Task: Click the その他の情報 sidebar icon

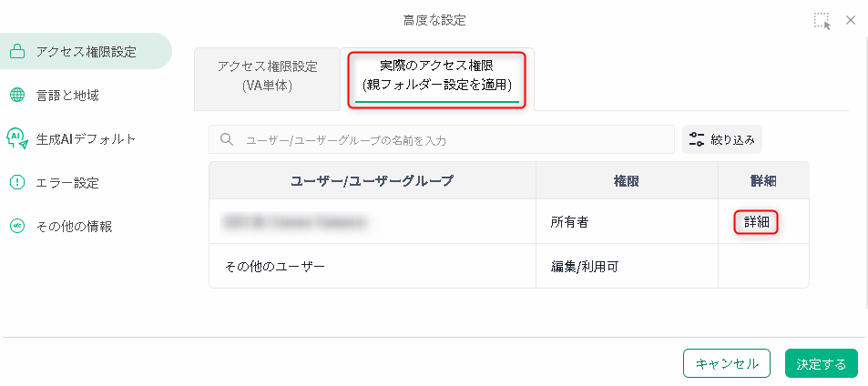Action: point(16,226)
